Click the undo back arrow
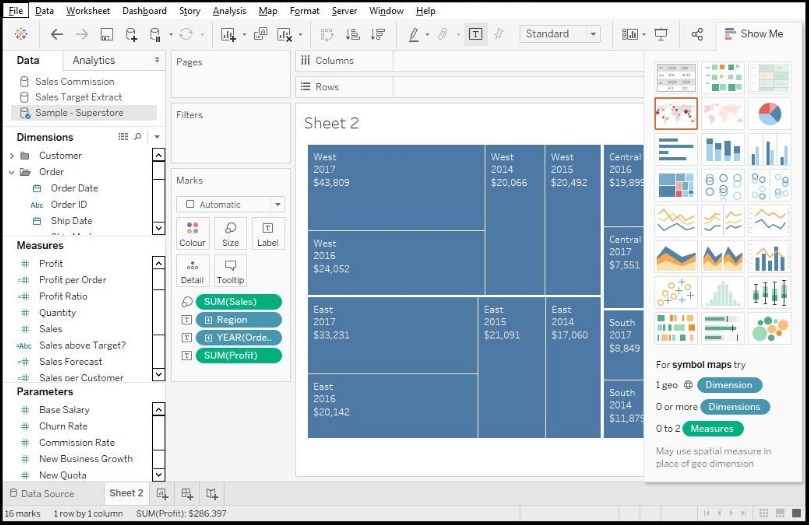The image size is (809, 525). pos(57,35)
